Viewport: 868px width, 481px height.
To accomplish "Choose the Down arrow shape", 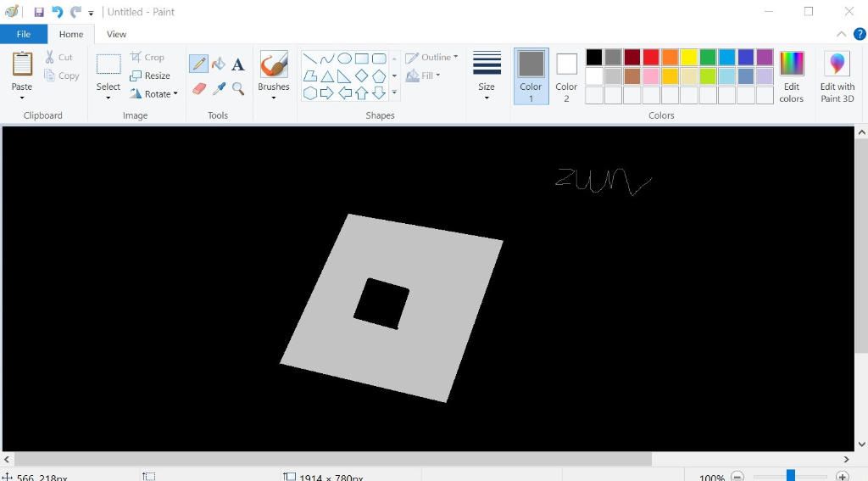I will [379, 93].
